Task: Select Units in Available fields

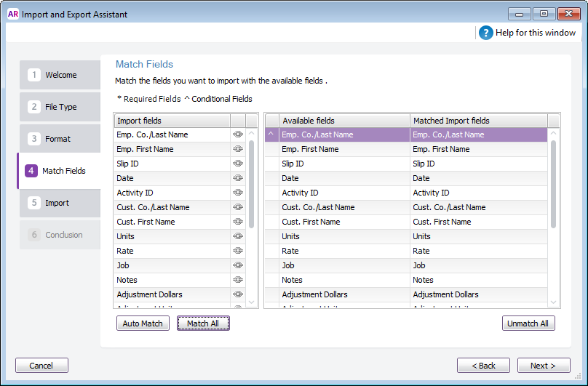Action: click(344, 236)
